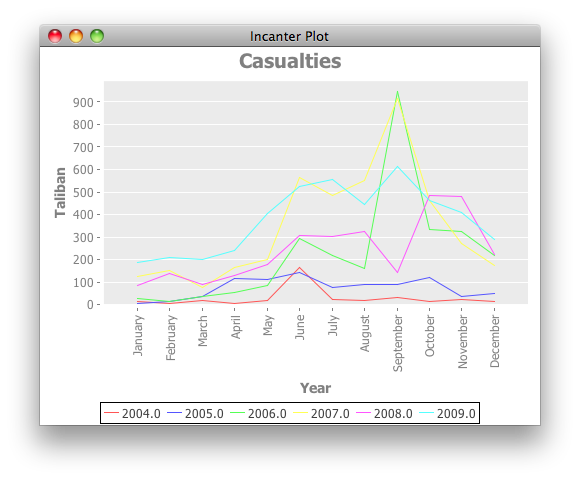Viewport: 580px width, 480px height.
Task: Click the cyan 2009 peak at September
Action: pyautogui.click(x=397, y=166)
